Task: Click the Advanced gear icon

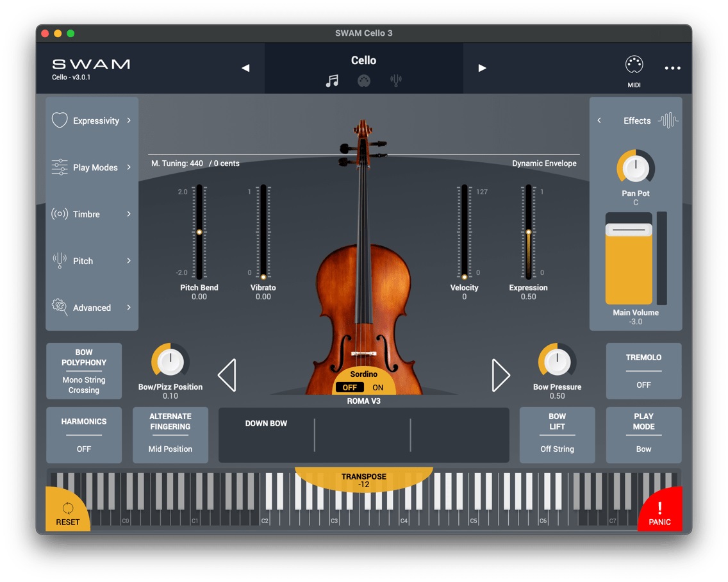Action: click(60, 307)
